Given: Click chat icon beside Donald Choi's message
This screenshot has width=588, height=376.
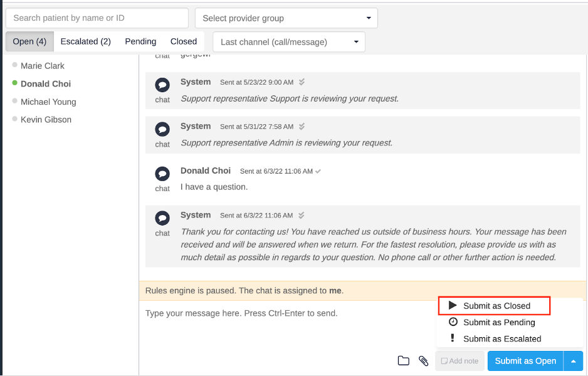Looking at the screenshot, I should pos(162,174).
